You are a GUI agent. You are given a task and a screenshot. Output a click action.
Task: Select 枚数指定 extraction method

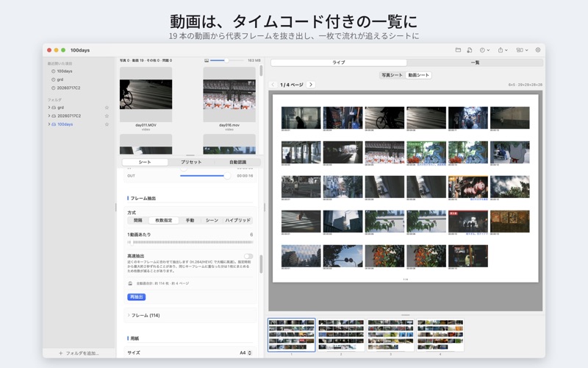(x=163, y=220)
